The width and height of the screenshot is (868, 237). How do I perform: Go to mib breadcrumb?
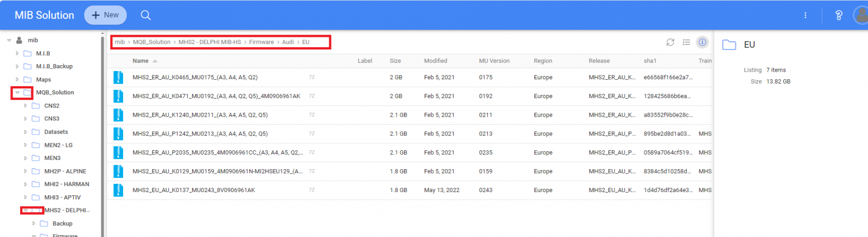120,42
